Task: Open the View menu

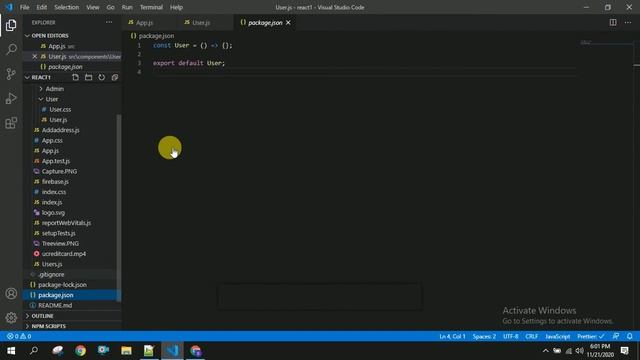Action: pos(93,7)
